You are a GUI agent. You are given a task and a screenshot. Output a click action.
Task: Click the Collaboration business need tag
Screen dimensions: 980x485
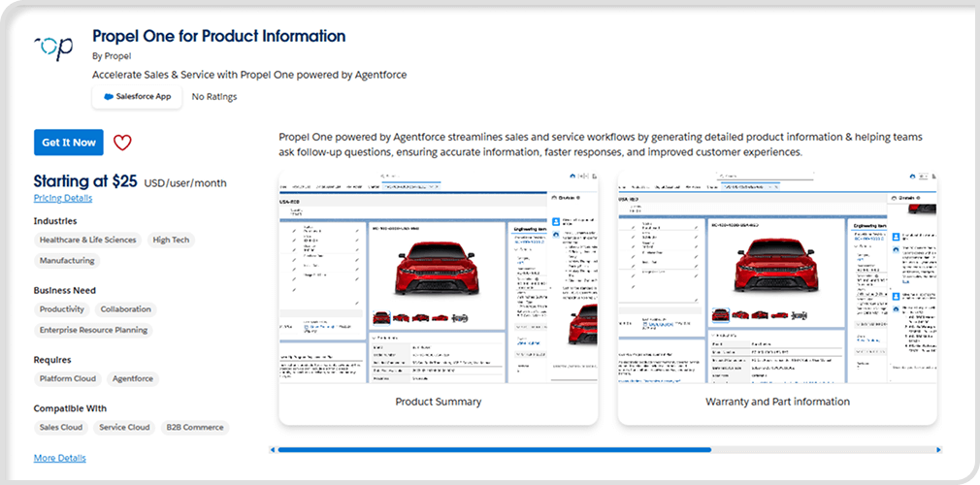(126, 309)
